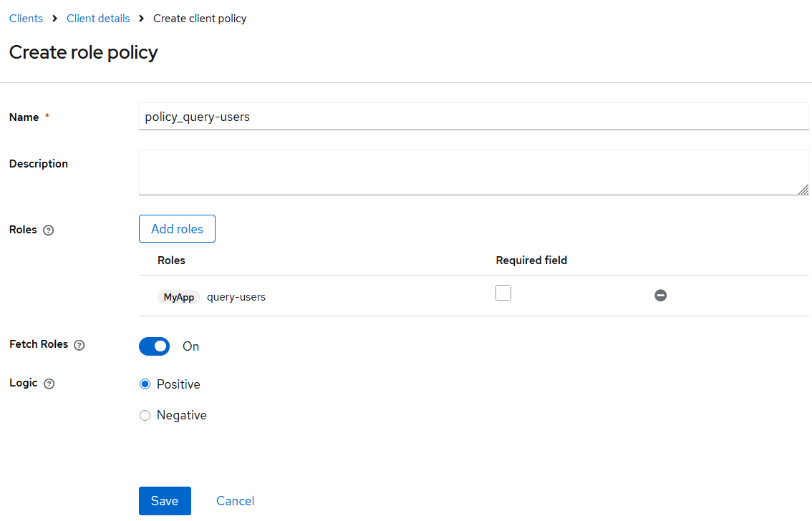Viewport: 812px width, 521px height.
Task: Click inside the Description text area
Action: (x=473, y=172)
